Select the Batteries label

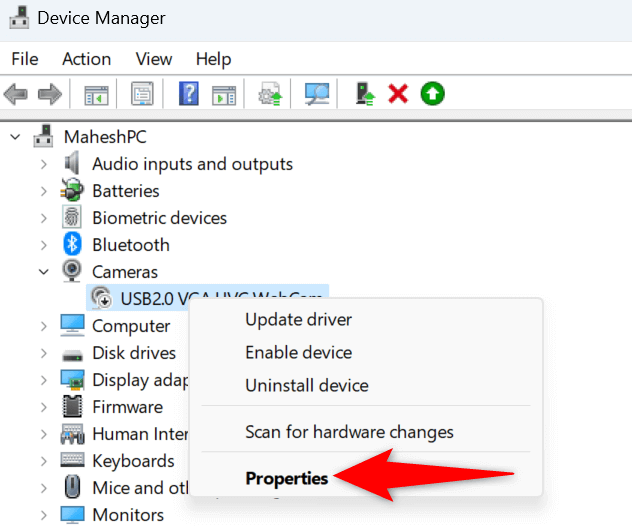tap(126, 191)
